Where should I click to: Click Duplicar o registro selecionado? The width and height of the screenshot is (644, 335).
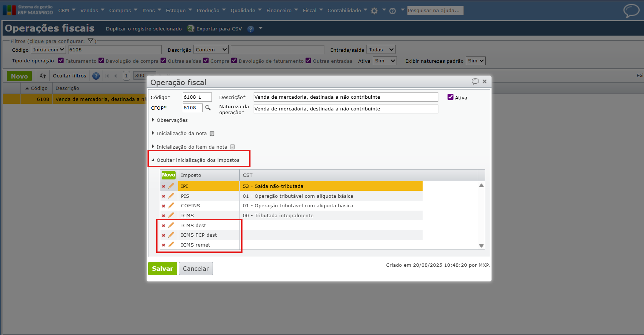coord(144,29)
